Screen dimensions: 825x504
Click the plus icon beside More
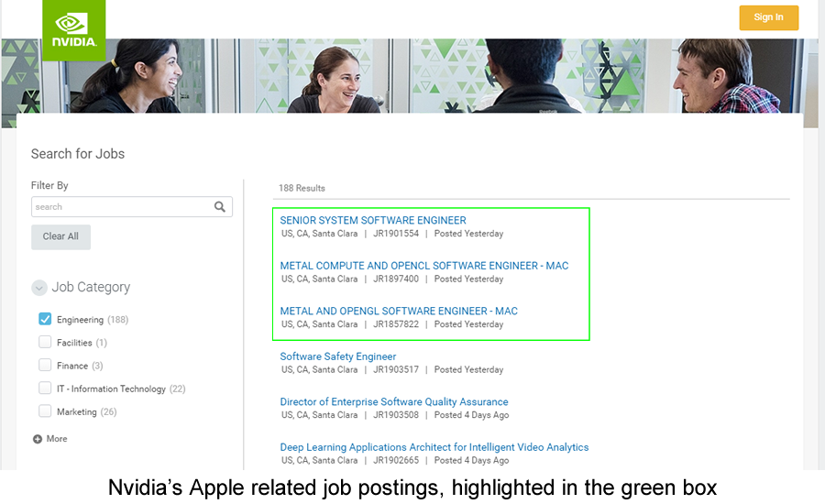click(x=38, y=439)
